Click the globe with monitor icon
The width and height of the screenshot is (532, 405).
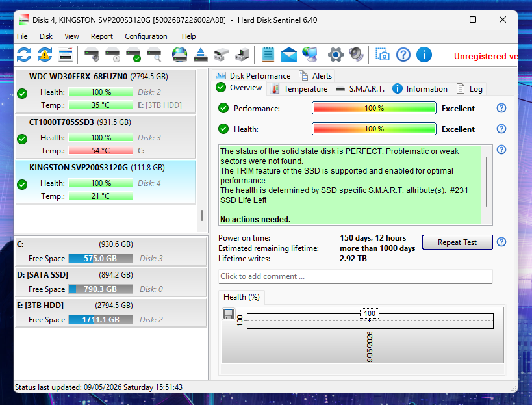pyautogui.click(x=309, y=55)
